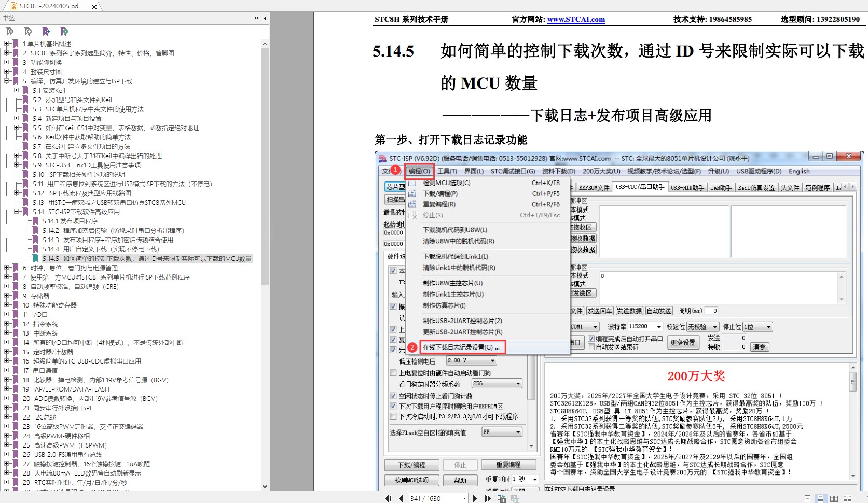Close the STC8H-20240105.pdf tab
The width and height of the screenshot is (868, 503).
tap(94, 7)
